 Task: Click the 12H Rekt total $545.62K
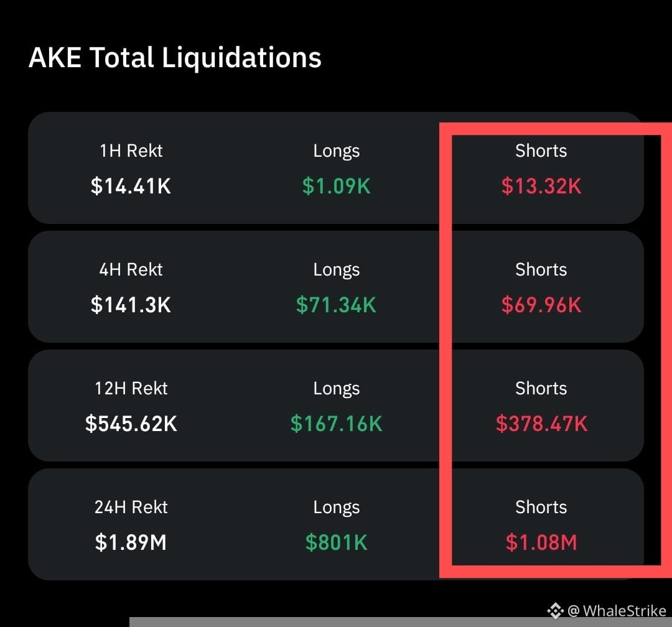point(131,424)
